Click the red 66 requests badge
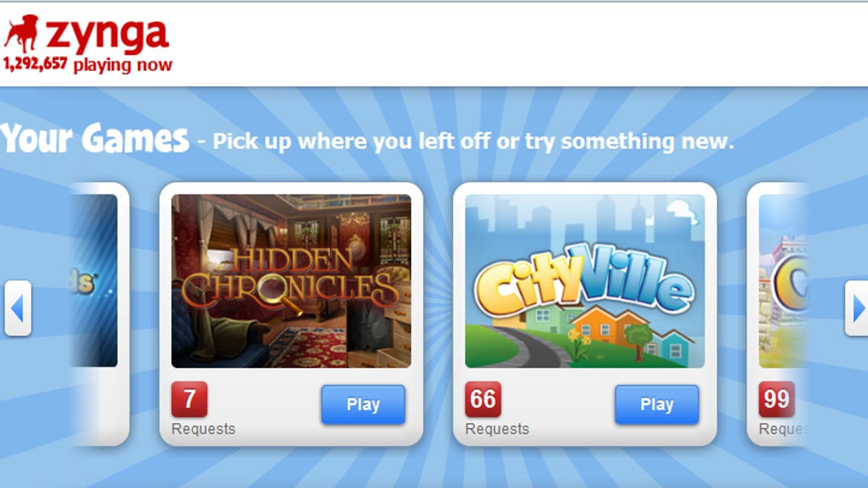The width and height of the screenshot is (868, 488). (483, 400)
